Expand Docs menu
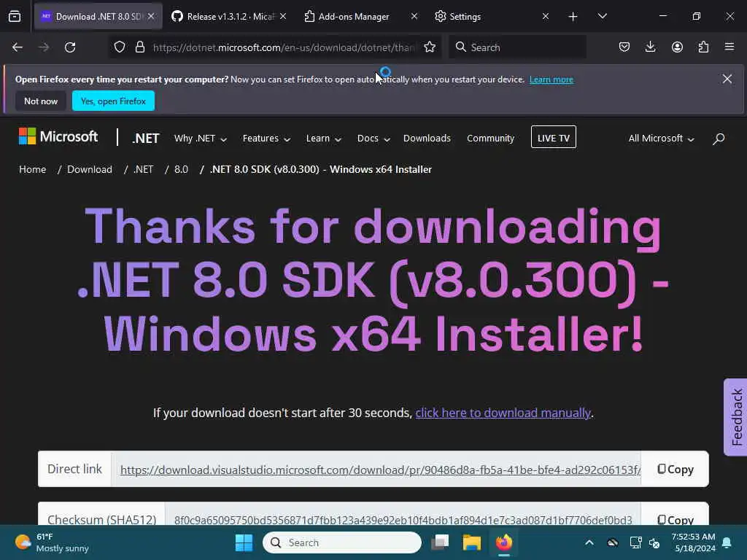Image resolution: width=747 pixels, height=560 pixels. coord(374,139)
